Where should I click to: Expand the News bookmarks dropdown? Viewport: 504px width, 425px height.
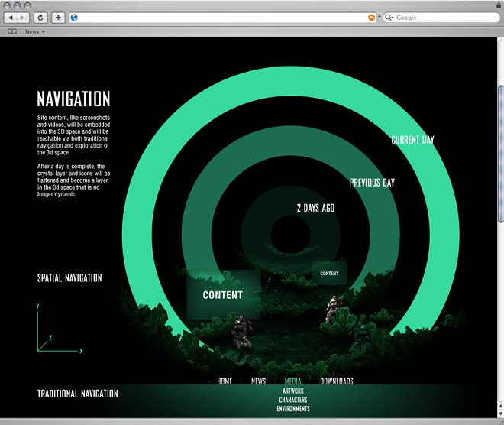point(34,31)
